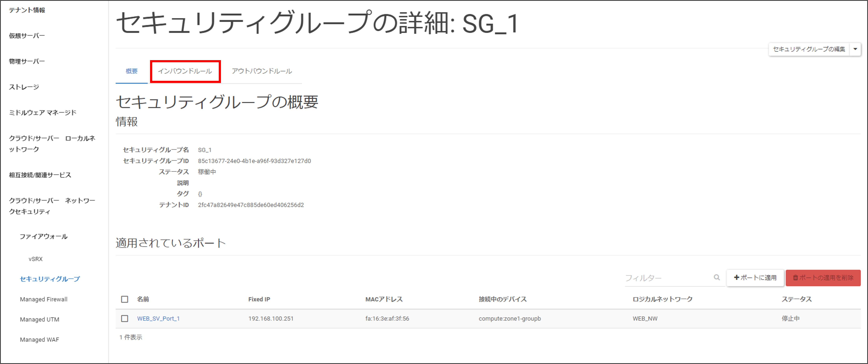This screenshot has height=364, width=868.
Task: Click the compute:zone1-groupb device cell
Action: [x=509, y=318]
